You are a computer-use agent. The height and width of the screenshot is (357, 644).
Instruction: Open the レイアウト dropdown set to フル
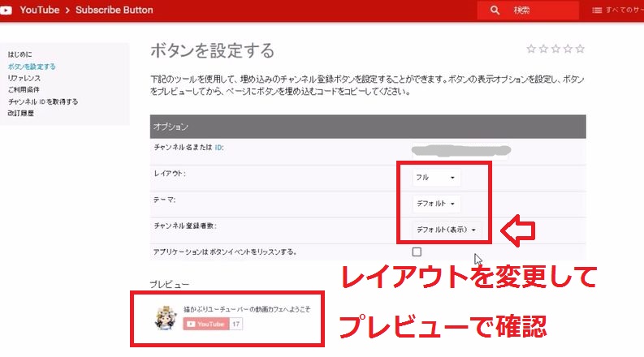[437, 177]
